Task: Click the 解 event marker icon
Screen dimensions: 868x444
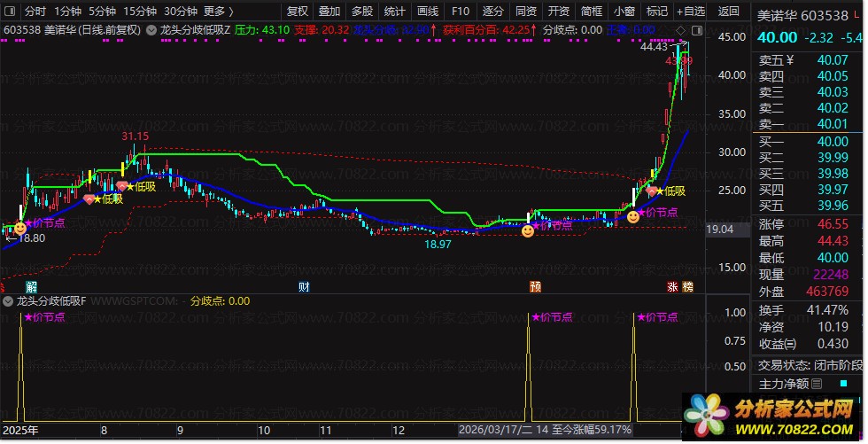Action: [31, 287]
